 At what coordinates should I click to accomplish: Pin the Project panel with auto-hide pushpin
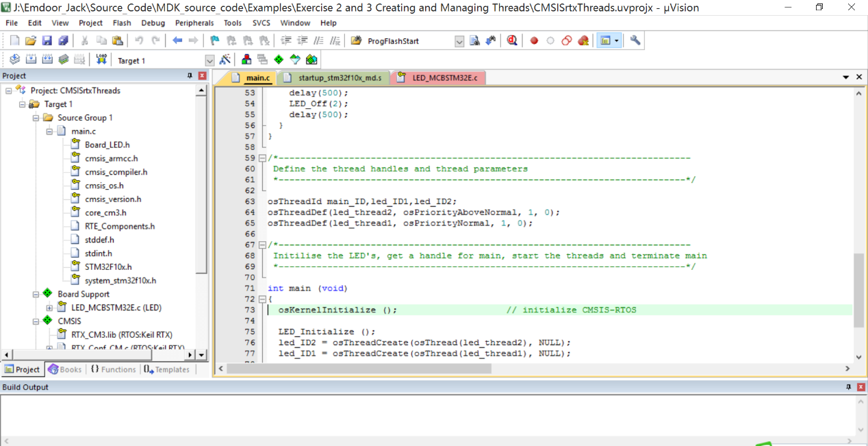tap(190, 76)
